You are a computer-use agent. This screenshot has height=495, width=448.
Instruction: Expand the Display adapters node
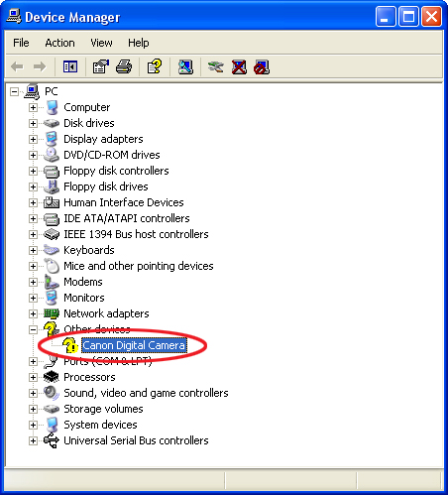coord(33,139)
